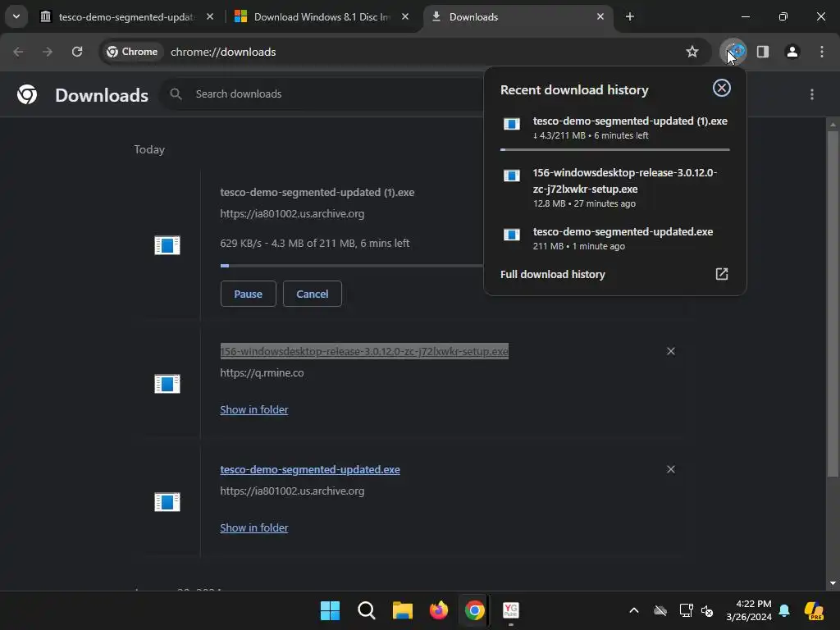Image resolution: width=840 pixels, height=630 pixels.
Task: Bookmark this page with star icon
Action: pos(692,52)
